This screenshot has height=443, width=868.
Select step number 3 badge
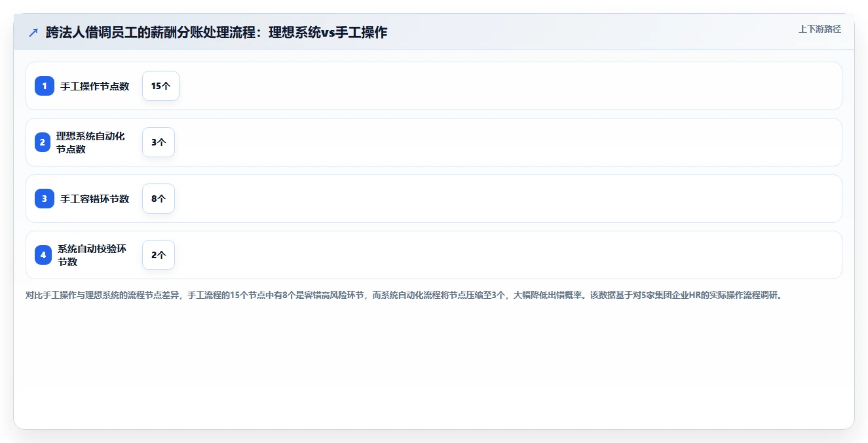(45, 199)
